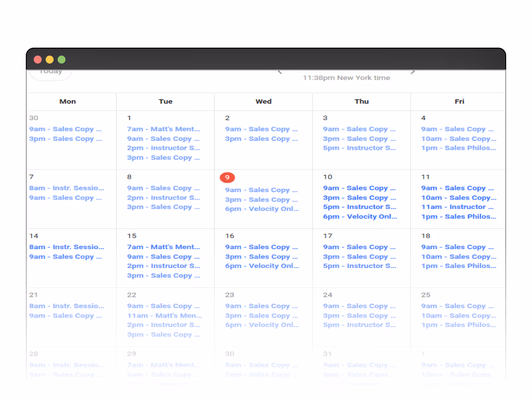532x401 pixels.
Task: Open the highlighted date 9 badge
Action: pos(227,177)
